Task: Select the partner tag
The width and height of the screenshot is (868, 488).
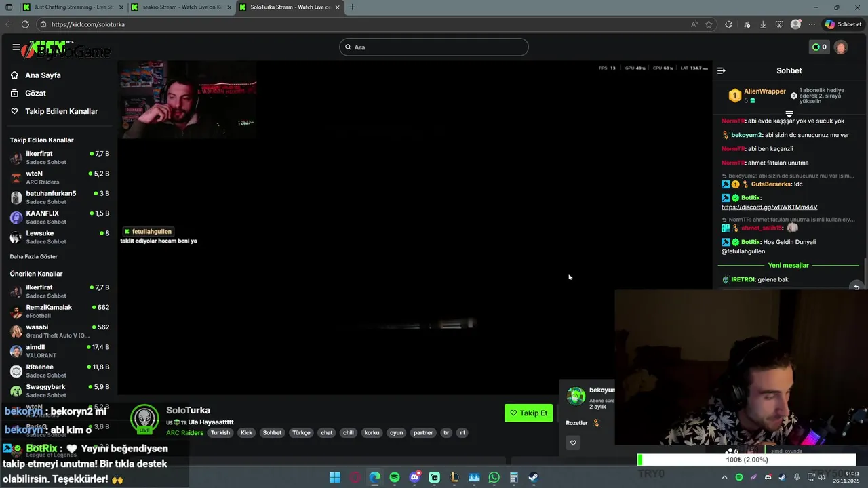Action: pyautogui.click(x=423, y=433)
